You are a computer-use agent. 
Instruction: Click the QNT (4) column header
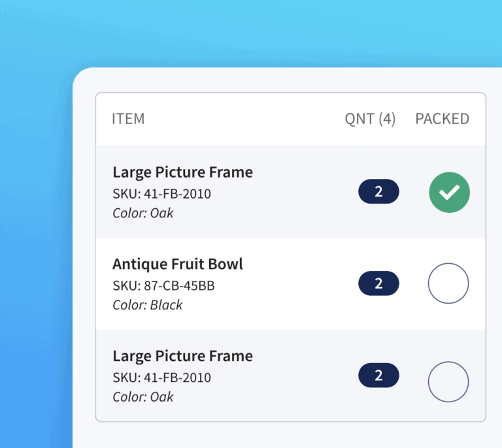370,119
